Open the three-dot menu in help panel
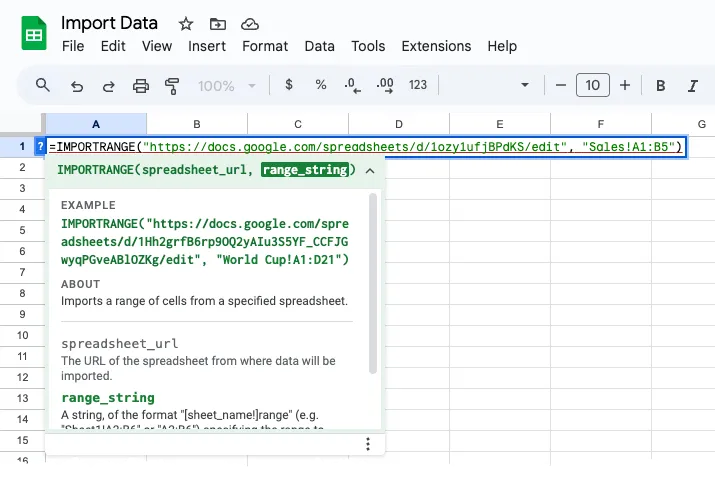 [x=368, y=444]
